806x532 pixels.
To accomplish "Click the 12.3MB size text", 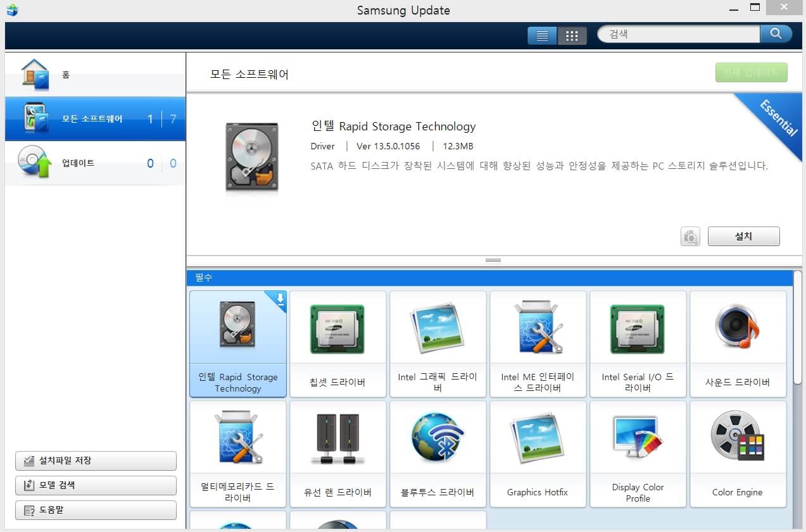I will point(458,146).
